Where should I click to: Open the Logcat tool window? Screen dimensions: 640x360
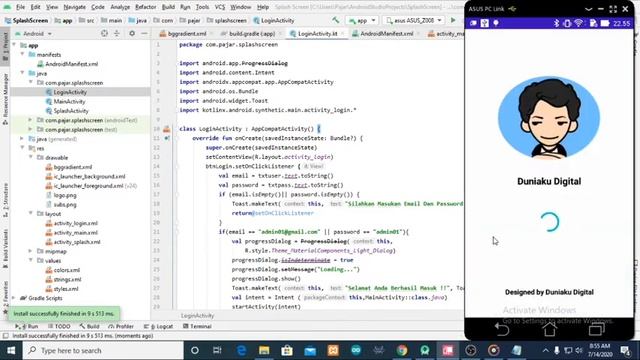(x=158, y=326)
